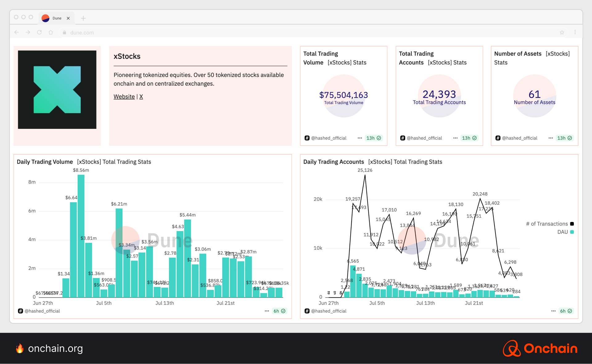This screenshot has height=364, width=592.
Task: Open @hashed_official on Total Trading Accounts card
Action: pos(424,138)
